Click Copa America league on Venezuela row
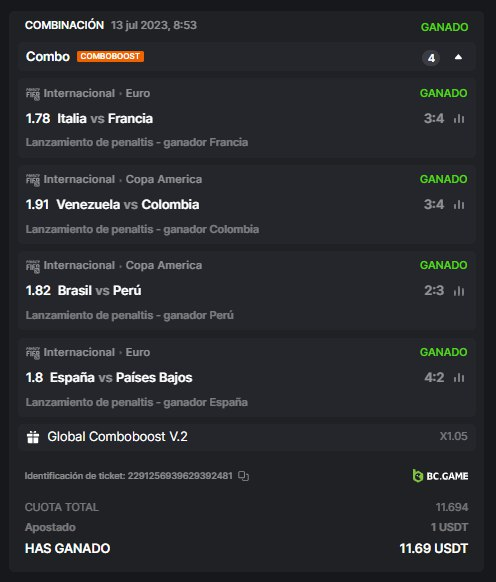The height and width of the screenshot is (582, 496). pyautogui.click(x=164, y=179)
